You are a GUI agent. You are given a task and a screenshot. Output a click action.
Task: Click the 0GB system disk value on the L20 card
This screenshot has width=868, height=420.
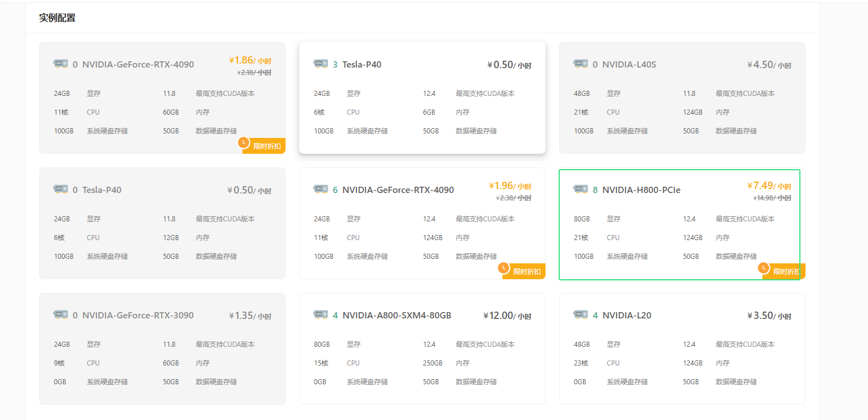point(580,382)
